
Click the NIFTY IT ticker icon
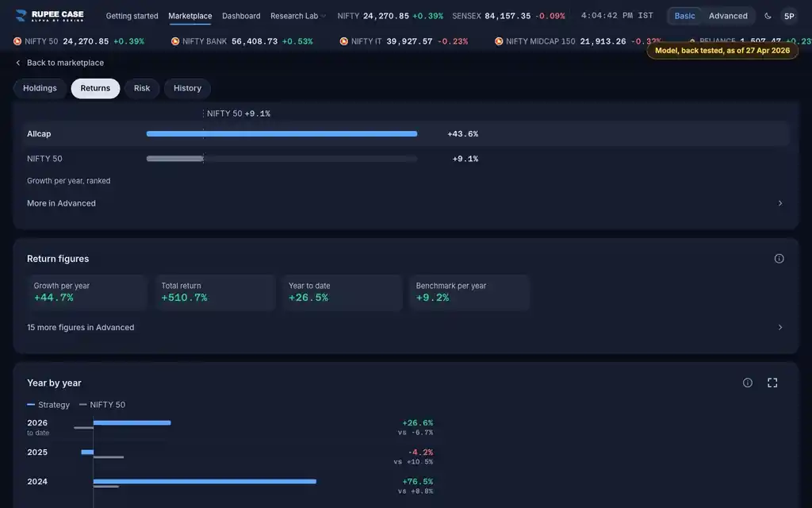344,41
